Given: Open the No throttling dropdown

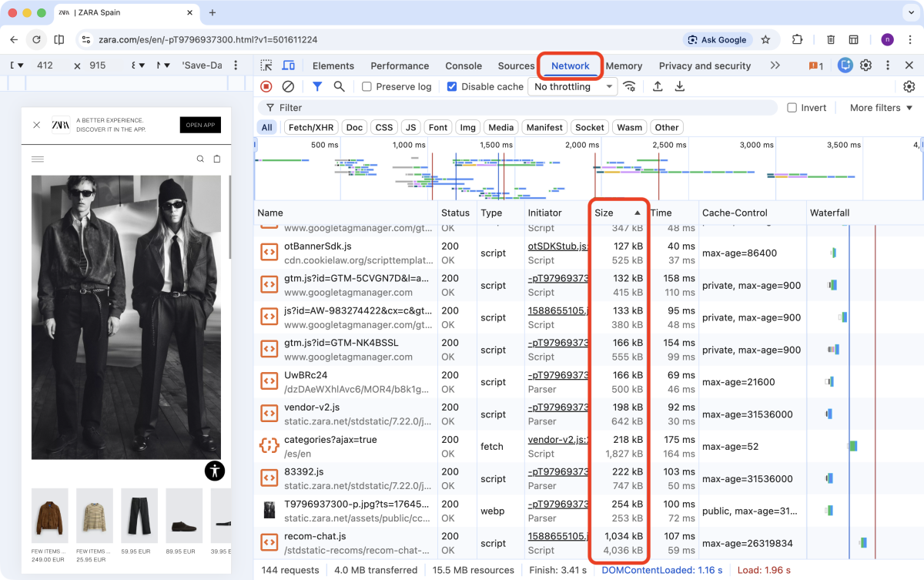Looking at the screenshot, I should point(572,86).
